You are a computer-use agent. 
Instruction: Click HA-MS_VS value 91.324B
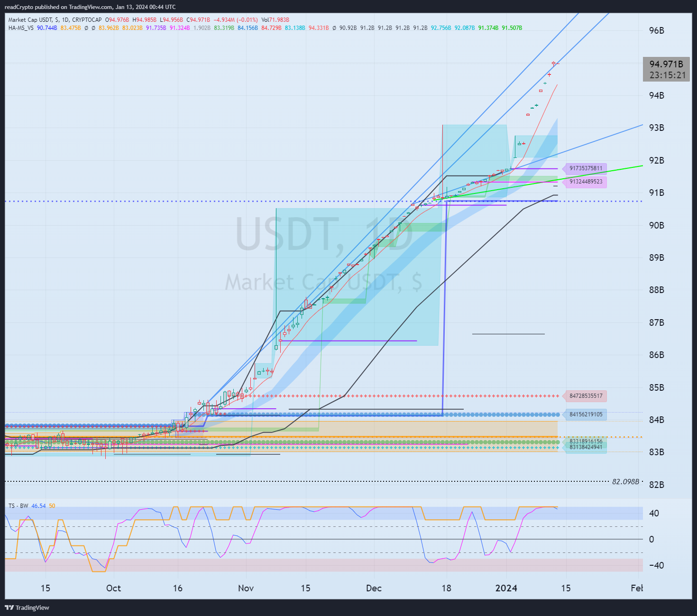click(180, 28)
